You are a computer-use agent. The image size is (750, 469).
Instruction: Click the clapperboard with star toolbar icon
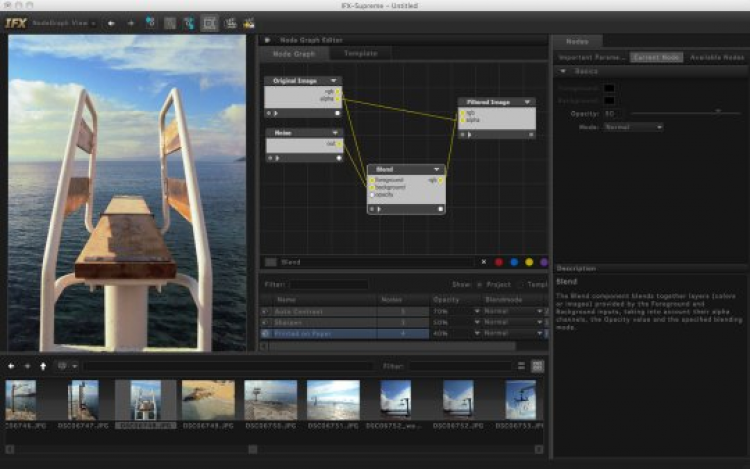tap(248, 22)
